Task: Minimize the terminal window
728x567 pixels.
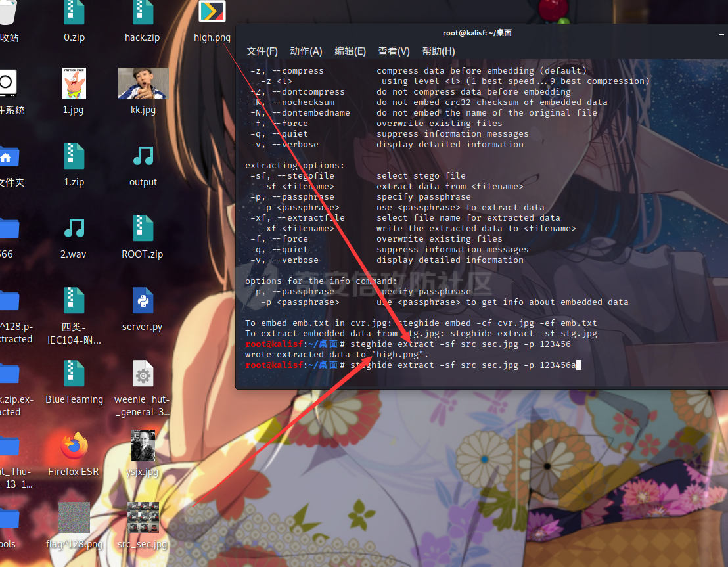Action: click(x=721, y=34)
